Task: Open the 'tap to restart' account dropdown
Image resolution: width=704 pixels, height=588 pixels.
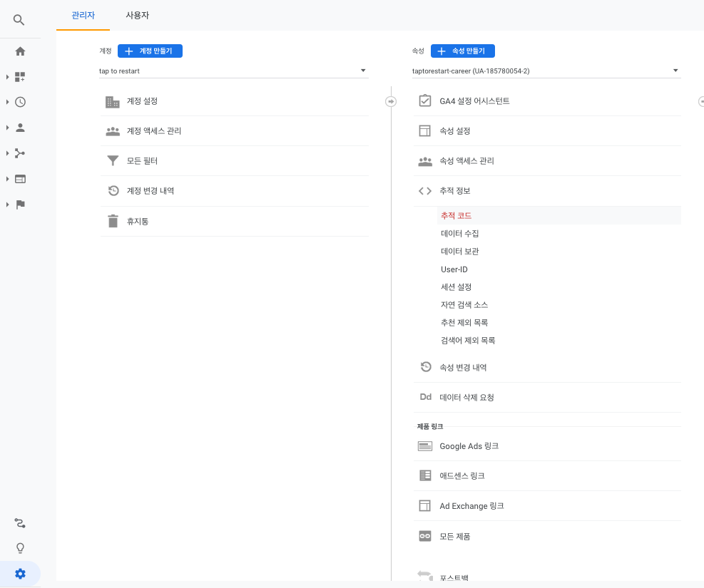Action: [233, 71]
